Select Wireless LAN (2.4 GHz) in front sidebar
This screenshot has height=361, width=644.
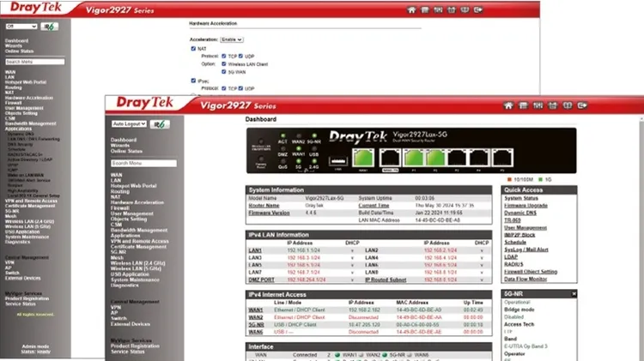point(137,263)
